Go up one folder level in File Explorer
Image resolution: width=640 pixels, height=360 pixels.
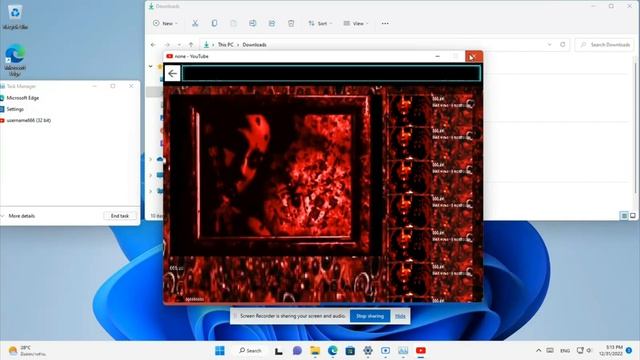coord(191,44)
